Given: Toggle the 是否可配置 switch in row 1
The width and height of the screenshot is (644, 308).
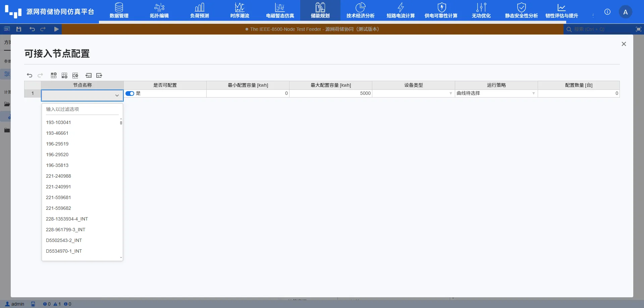Looking at the screenshot, I should click(130, 94).
